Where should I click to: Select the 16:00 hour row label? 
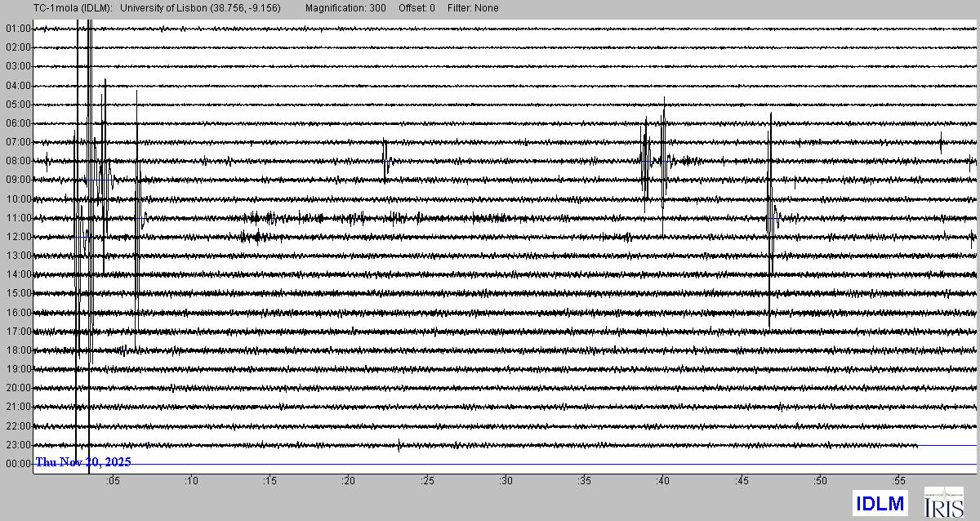[17, 313]
